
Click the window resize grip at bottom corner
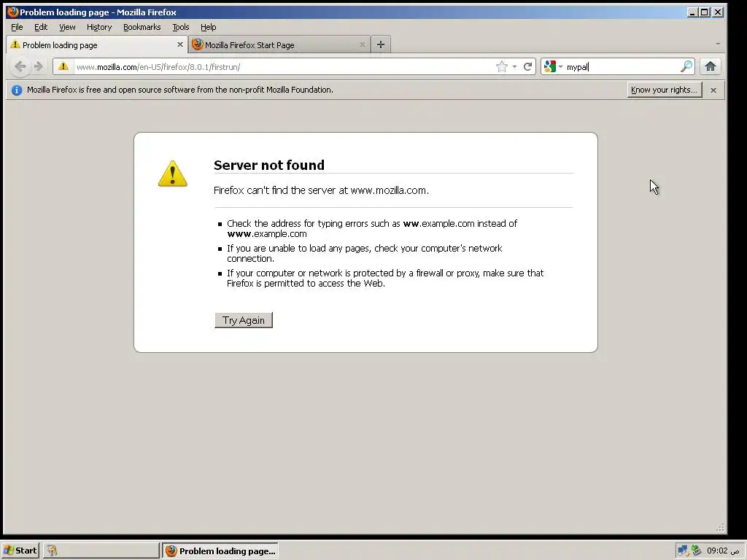click(x=720, y=527)
